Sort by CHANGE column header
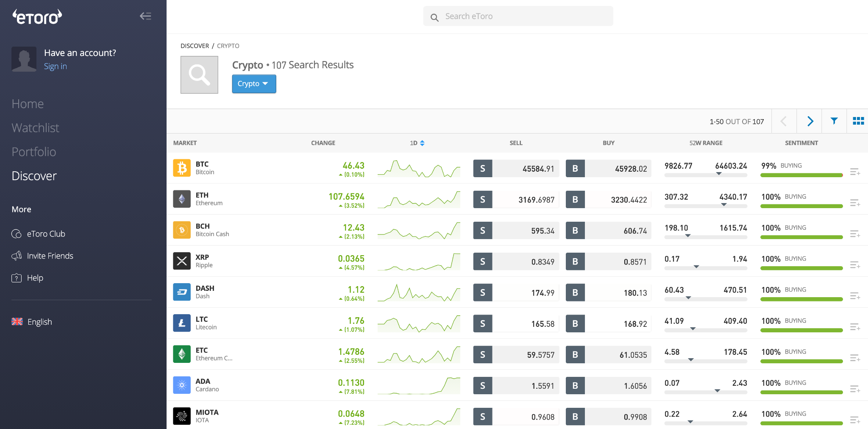Screen dimensions: 868x429 (x=323, y=143)
